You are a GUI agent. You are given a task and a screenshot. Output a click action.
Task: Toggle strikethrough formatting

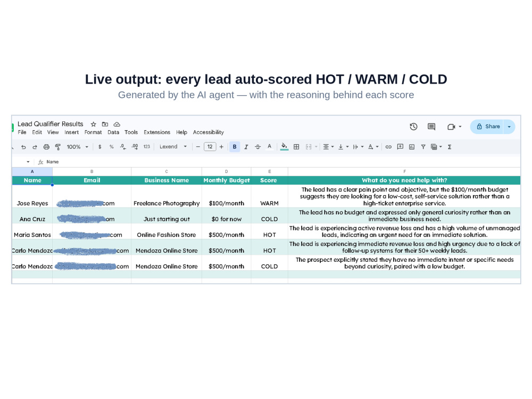coord(258,147)
